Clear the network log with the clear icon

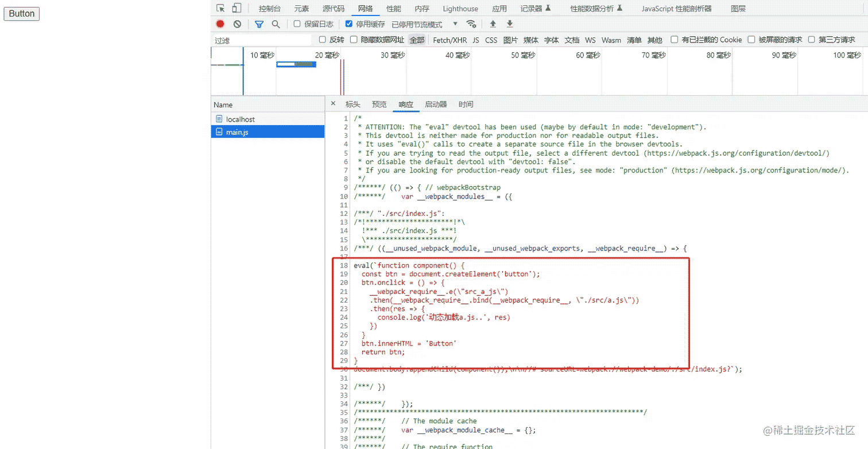(x=237, y=24)
